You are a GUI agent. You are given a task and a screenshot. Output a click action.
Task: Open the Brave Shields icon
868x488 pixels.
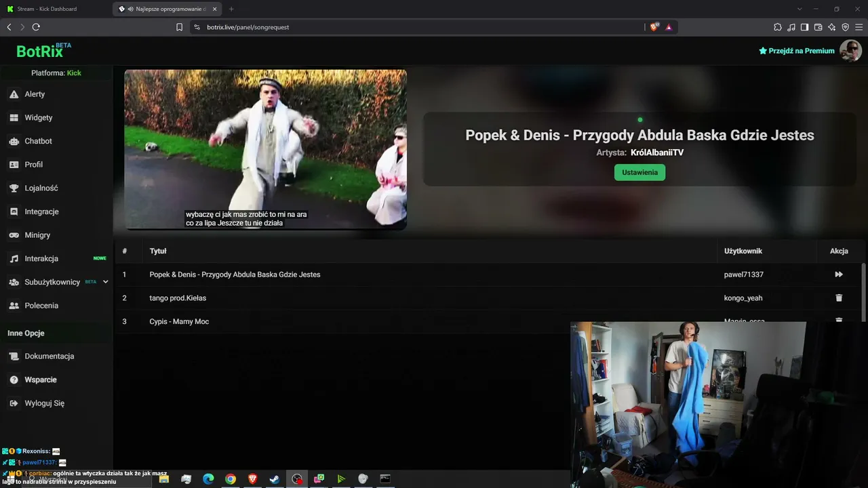point(654,27)
